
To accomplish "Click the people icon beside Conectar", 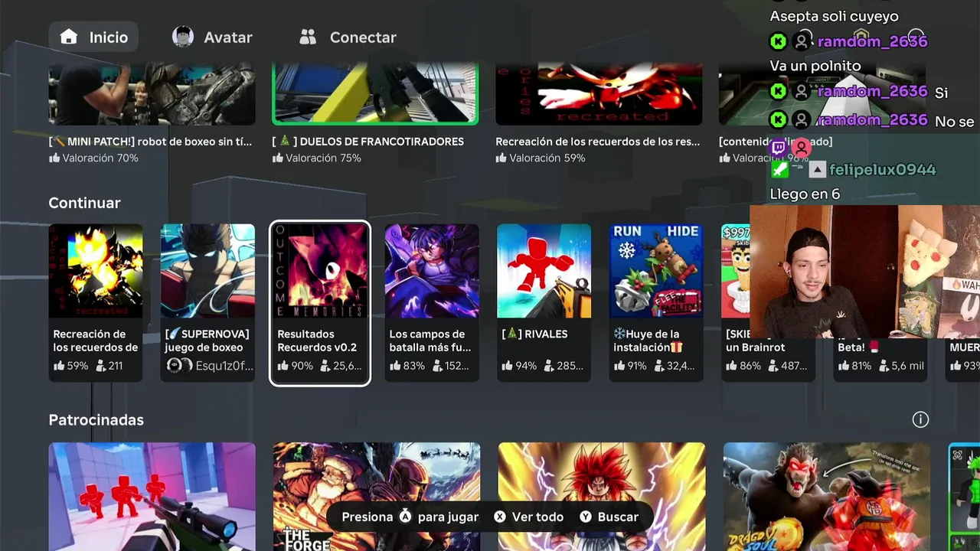I will click(308, 37).
